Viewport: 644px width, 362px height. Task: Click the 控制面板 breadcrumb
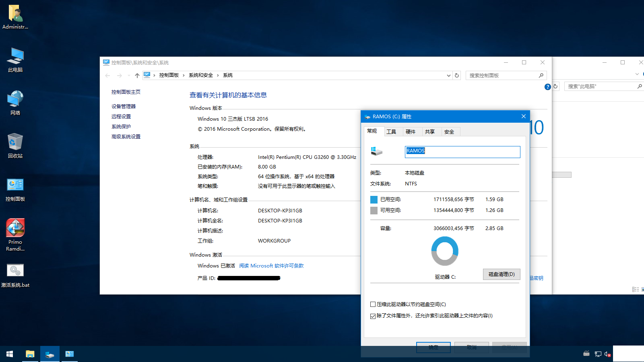(169, 76)
